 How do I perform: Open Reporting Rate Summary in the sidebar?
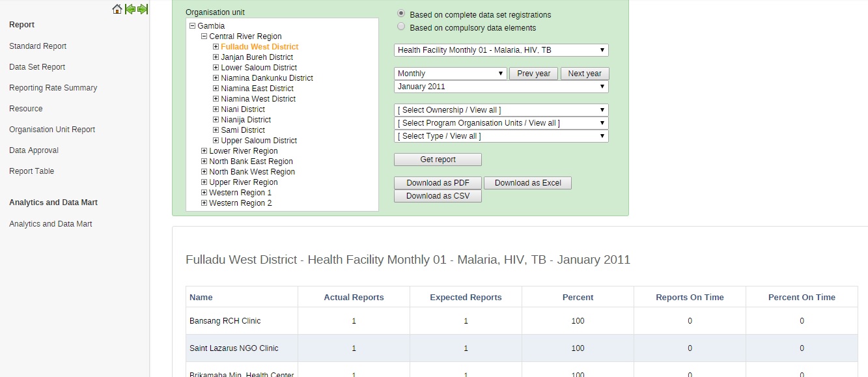tap(53, 88)
